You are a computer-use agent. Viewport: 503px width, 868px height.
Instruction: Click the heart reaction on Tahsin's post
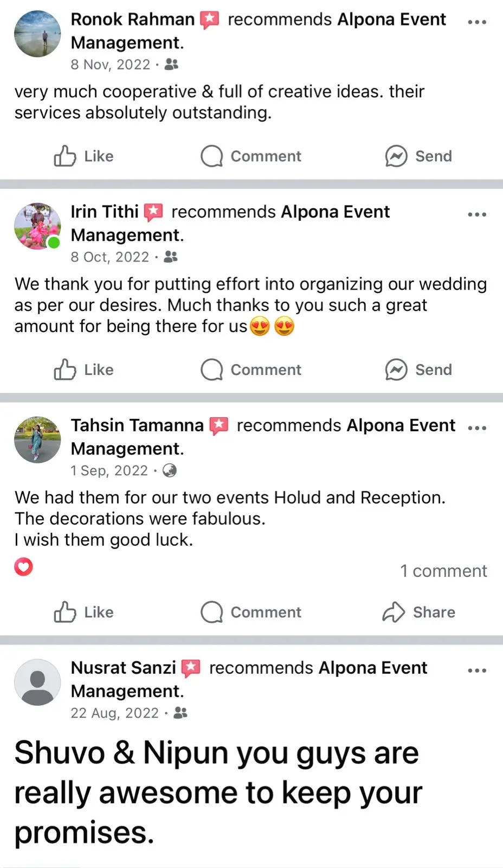[x=24, y=567]
